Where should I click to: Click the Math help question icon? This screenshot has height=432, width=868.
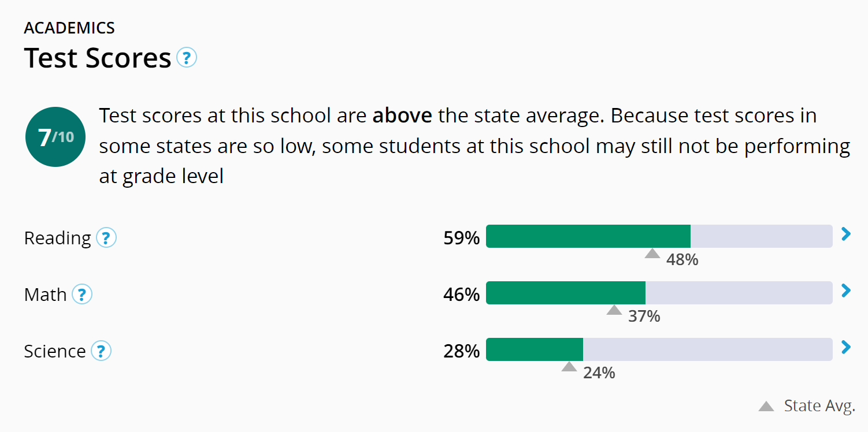[82, 295]
